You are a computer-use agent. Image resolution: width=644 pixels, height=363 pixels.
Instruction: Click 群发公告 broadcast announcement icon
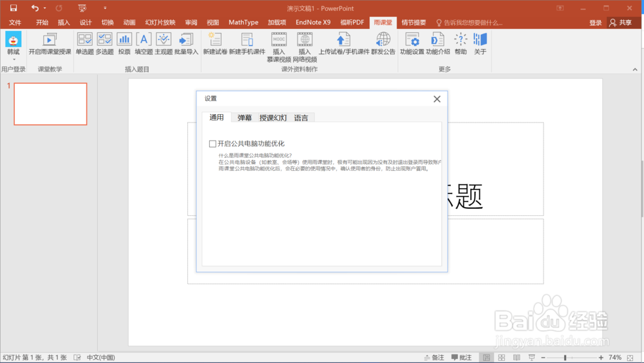[383, 44]
